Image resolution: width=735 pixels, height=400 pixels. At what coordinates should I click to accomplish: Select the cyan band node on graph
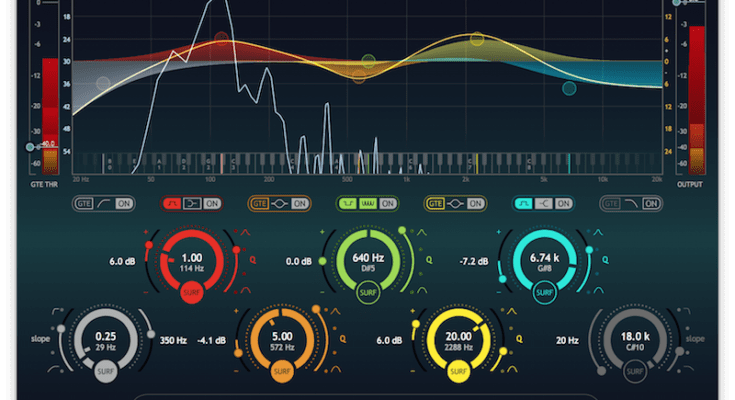pyautogui.click(x=569, y=88)
